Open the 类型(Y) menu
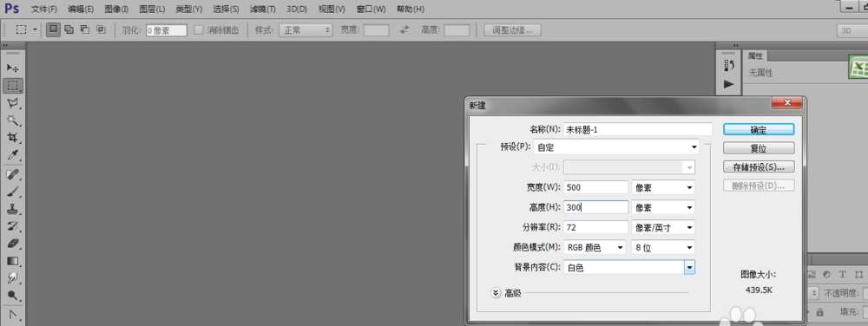This screenshot has height=326, width=868. (x=188, y=10)
